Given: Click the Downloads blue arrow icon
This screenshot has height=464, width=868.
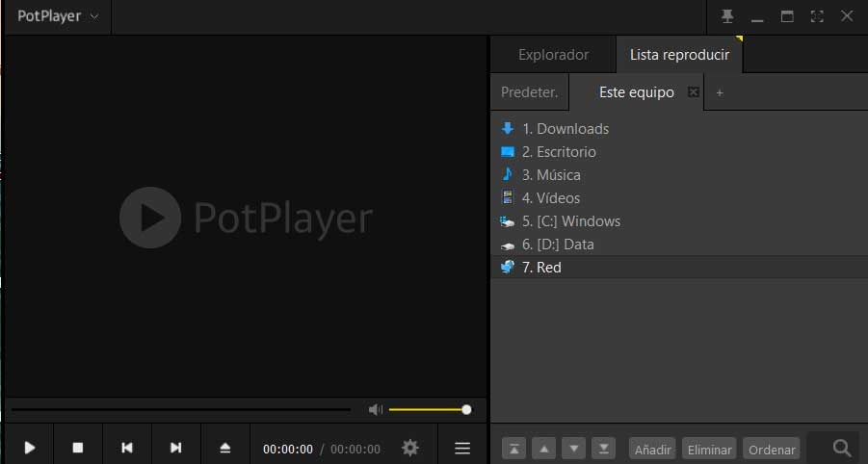Looking at the screenshot, I should click(x=507, y=128).
